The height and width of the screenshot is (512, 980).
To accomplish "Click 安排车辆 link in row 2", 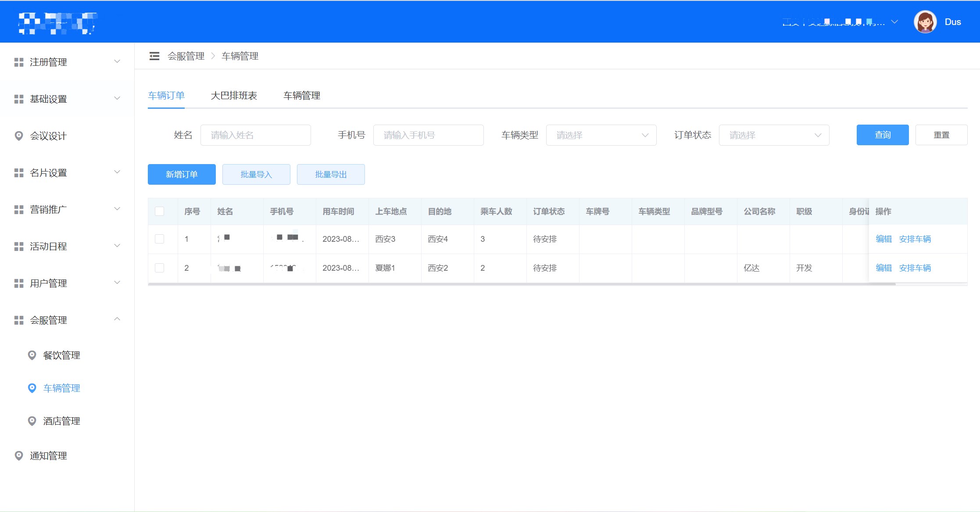I will click(915, 268).
